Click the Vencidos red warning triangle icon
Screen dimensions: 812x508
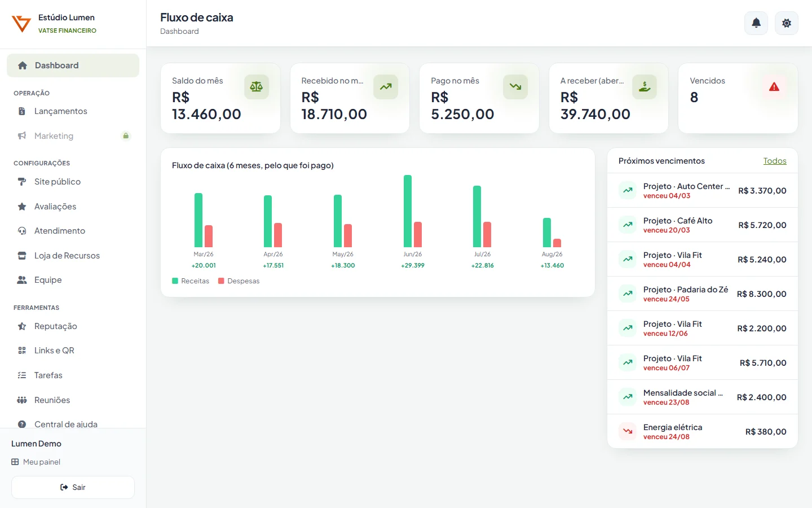tap(774, 87)
